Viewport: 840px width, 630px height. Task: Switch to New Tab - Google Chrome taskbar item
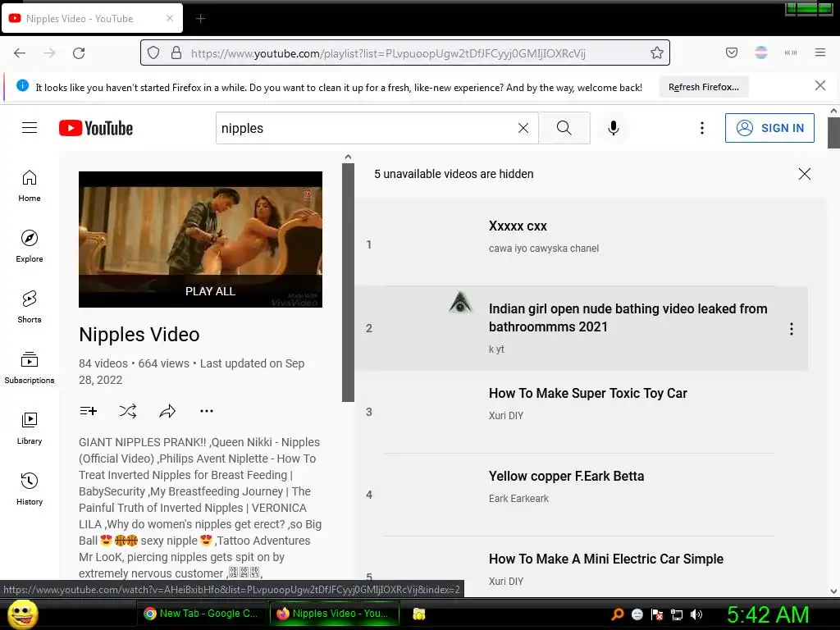200,614
